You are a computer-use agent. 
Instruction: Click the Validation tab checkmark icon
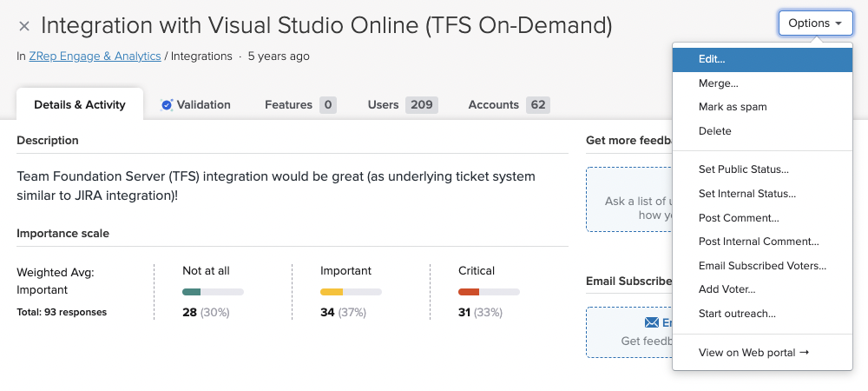167,104
